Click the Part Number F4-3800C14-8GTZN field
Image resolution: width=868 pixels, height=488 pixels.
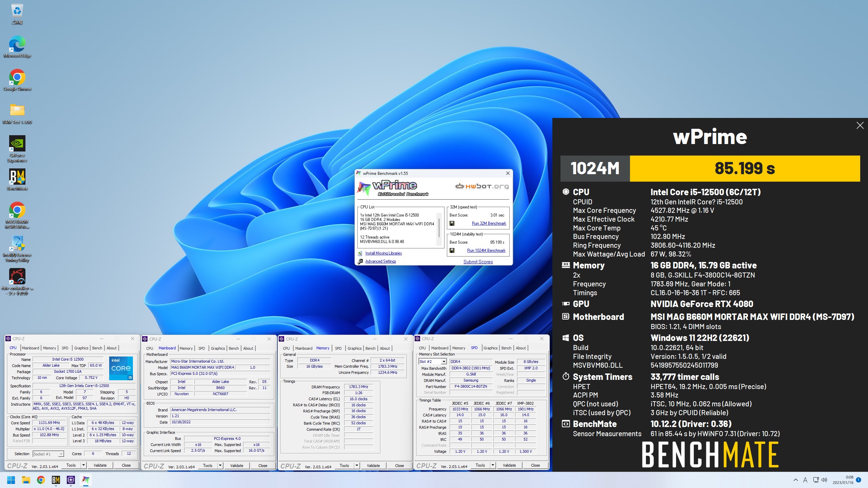coord(471,386)
